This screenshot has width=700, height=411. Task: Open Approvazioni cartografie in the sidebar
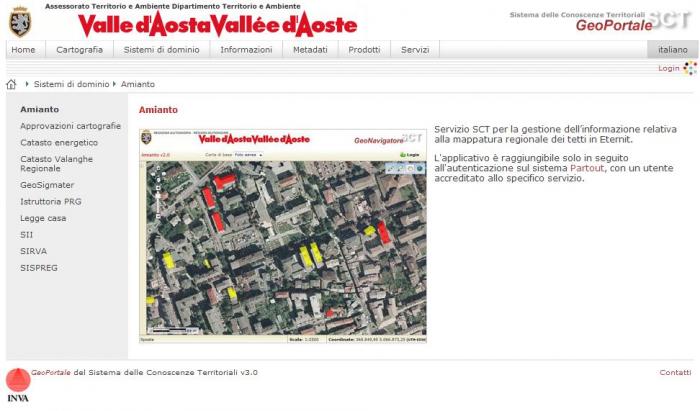(x=71, y=126)
